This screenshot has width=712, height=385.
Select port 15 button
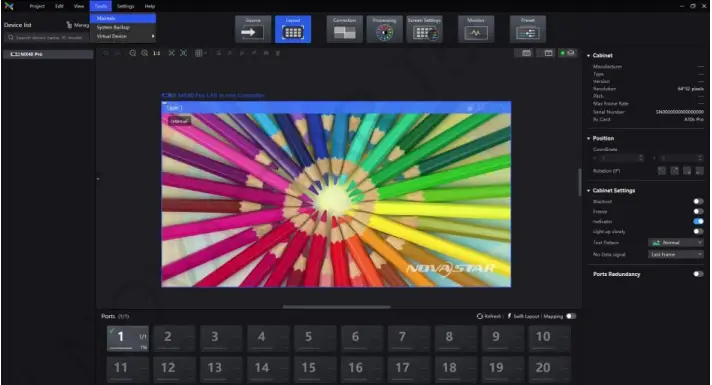[316, 369]
